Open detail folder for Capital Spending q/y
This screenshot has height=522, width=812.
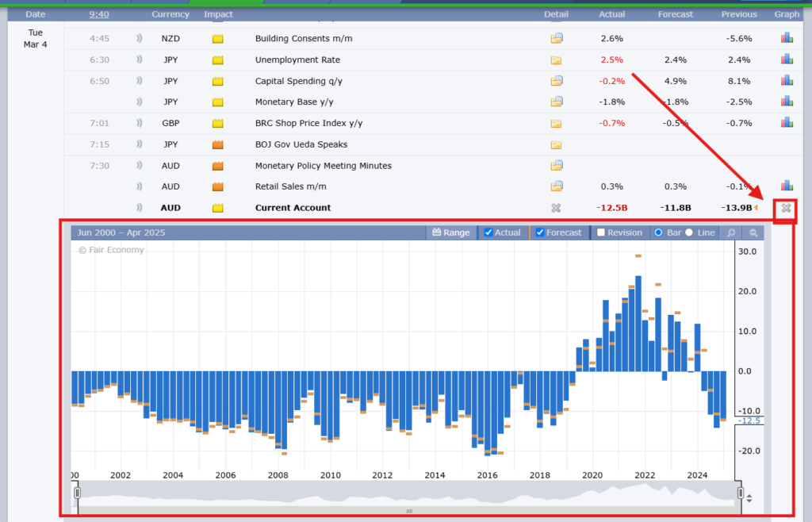tap(556, 81)
